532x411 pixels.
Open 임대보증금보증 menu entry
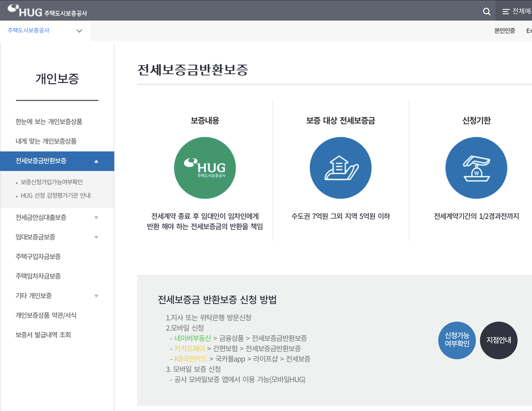coord(35,237)
